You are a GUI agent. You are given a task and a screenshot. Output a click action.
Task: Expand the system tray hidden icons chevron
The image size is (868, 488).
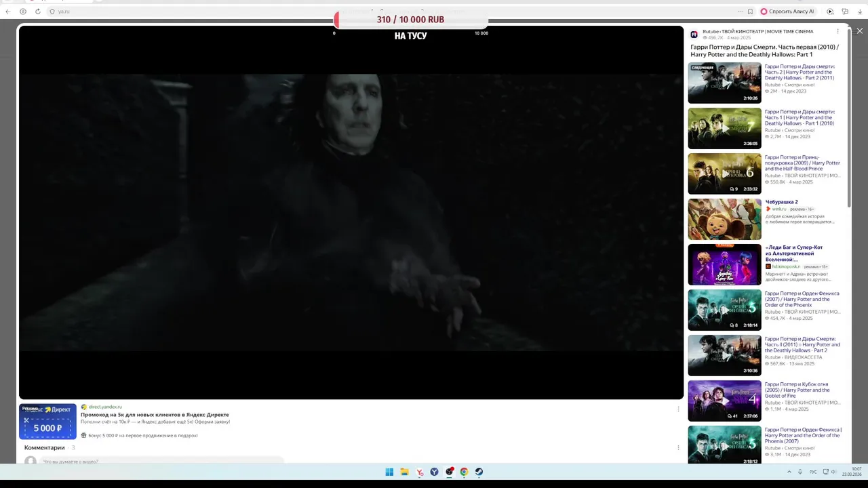tap(789, 472)
